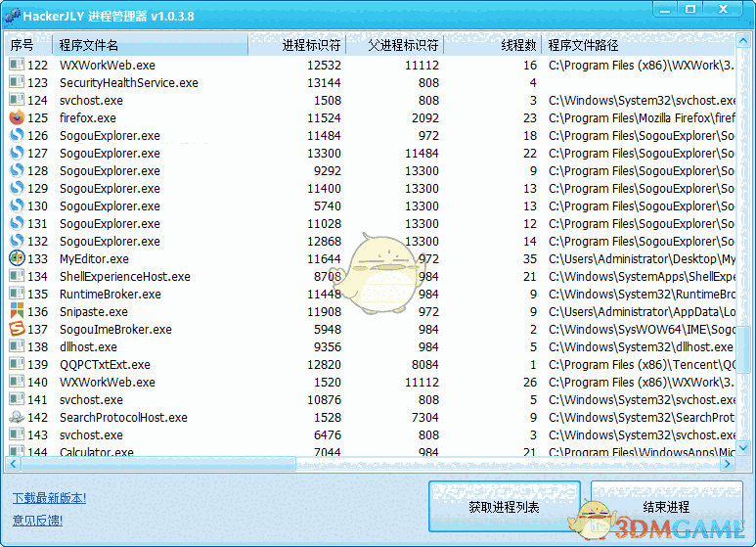This screenshot has height=547, width=756.
Task: Click the 结束进程 button
Action: (666, 507)
